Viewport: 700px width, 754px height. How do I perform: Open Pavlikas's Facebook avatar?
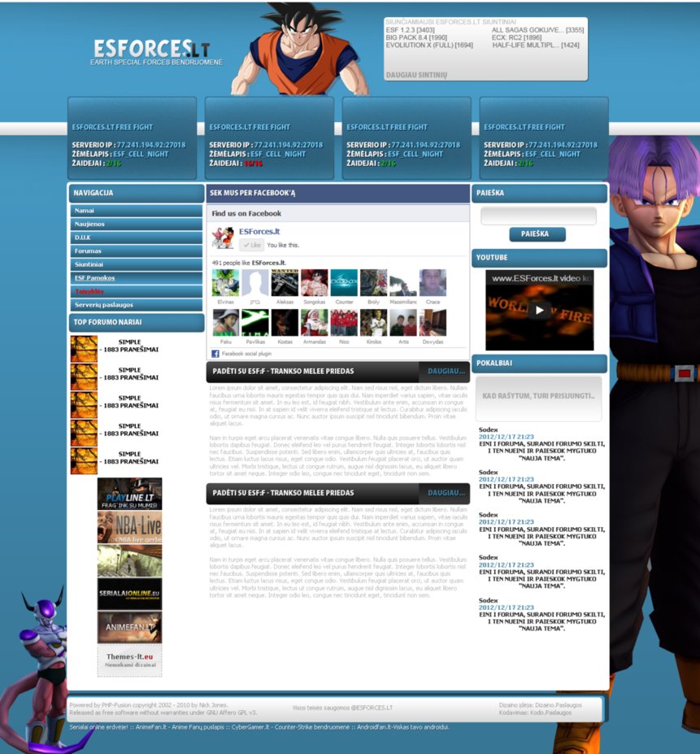pos(255,323)
